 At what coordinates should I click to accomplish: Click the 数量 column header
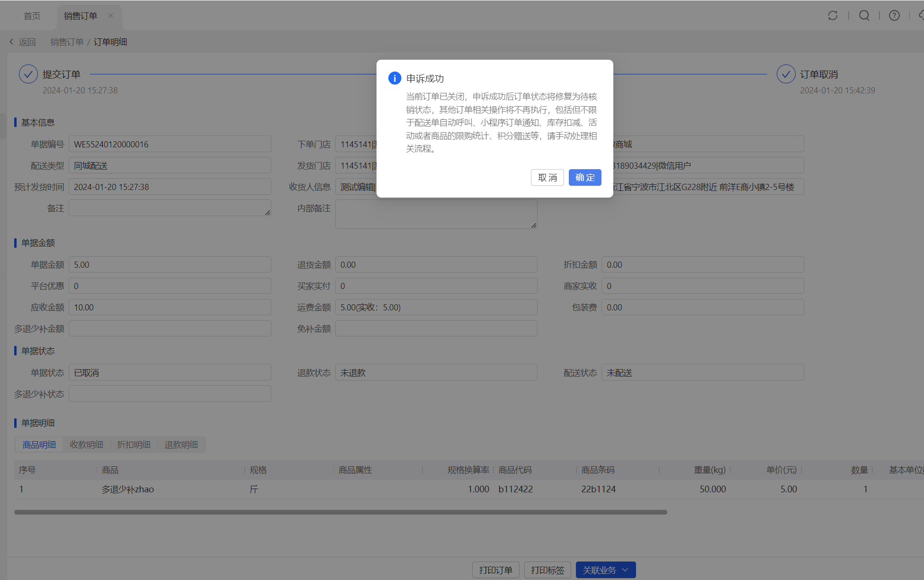click(860, 470)
